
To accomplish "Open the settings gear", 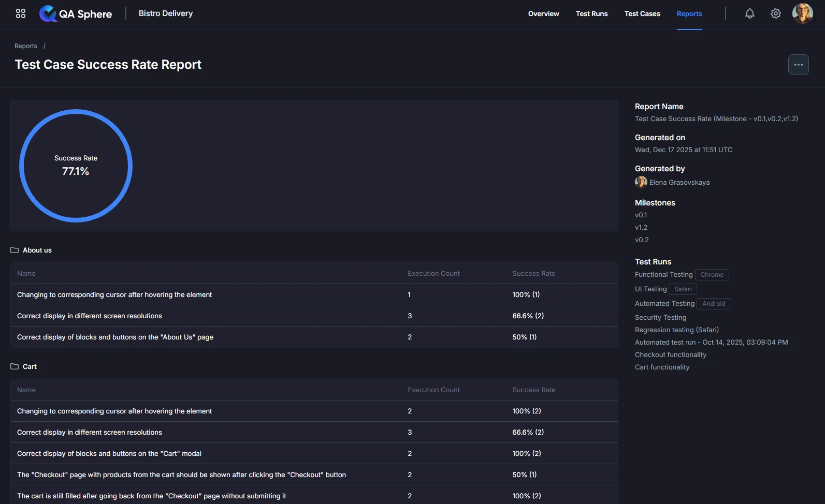I will click(x=775, y=13).
